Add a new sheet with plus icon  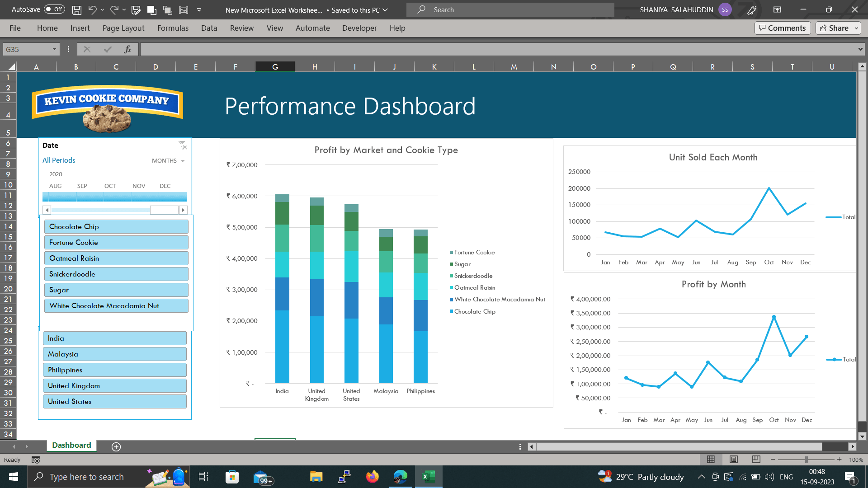(x=116, y=446)
